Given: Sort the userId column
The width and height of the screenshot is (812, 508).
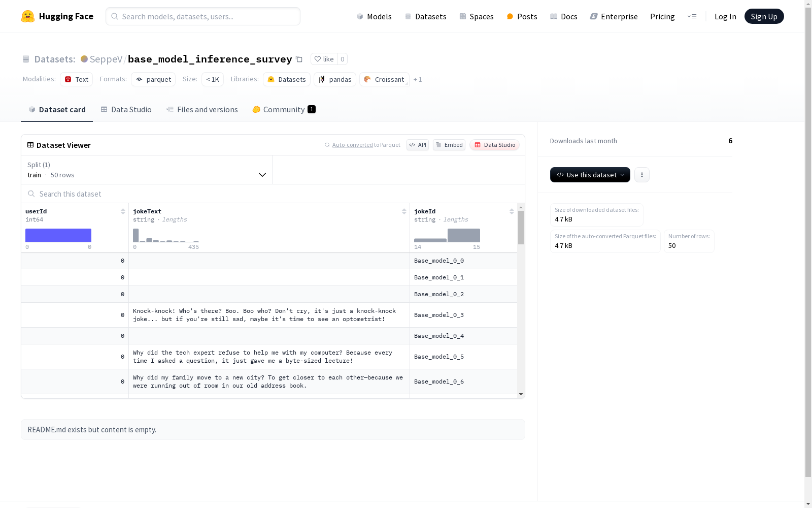Looking at the screenshot, I should point(123,211).
